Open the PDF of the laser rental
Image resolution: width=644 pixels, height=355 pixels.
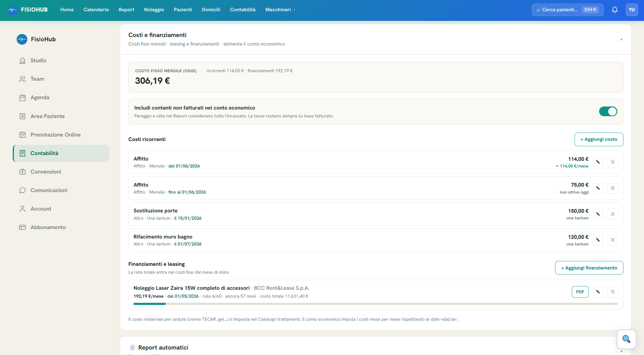click(x=580, y=292)
